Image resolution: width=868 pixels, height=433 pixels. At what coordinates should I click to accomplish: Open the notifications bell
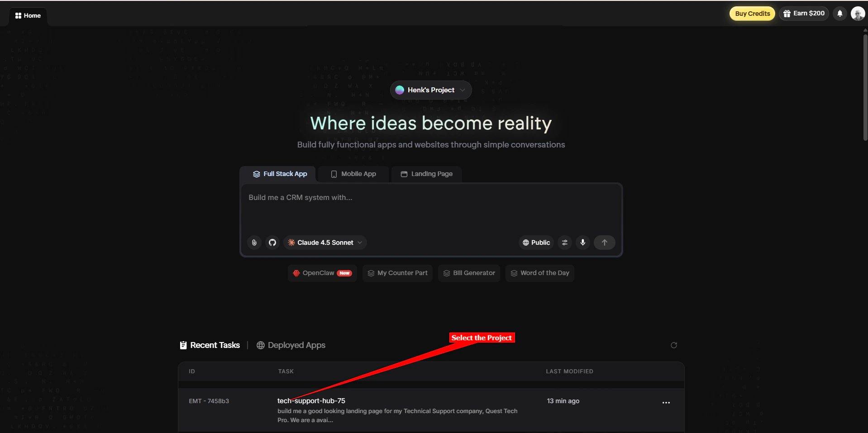pos(839,14)
